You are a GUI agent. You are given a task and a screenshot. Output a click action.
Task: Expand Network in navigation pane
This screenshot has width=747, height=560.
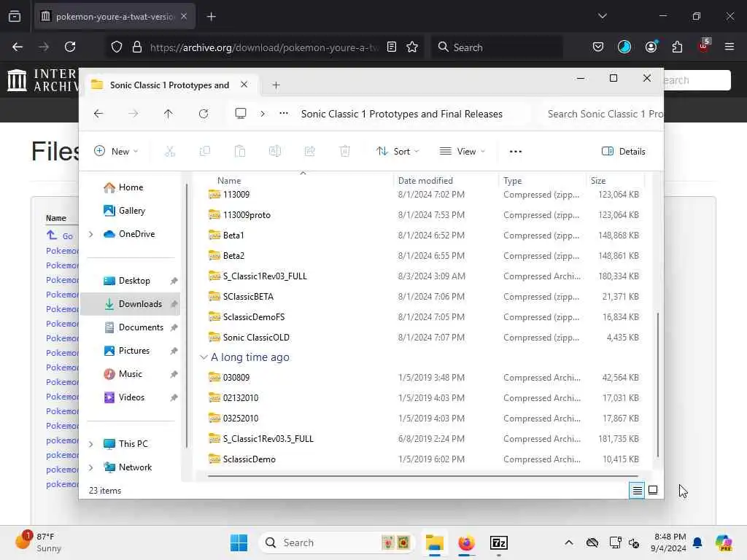tap(91, 467)
